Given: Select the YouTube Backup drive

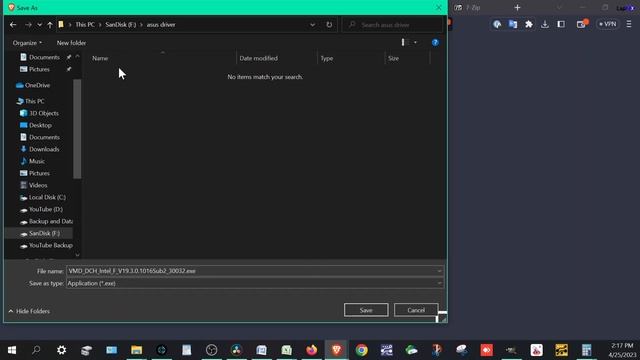Looking at the screenshot, I should (46, 245).
